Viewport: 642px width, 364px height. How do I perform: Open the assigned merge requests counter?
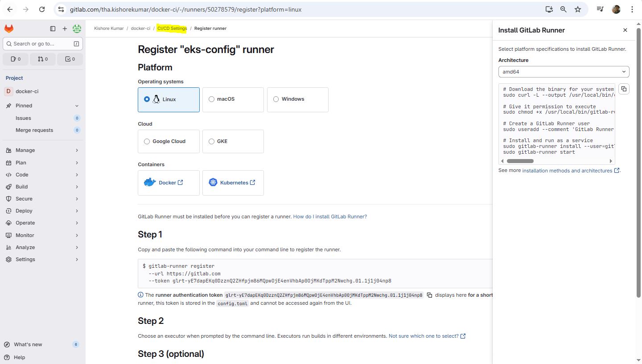pyautogui.click(x=43, y=59)
